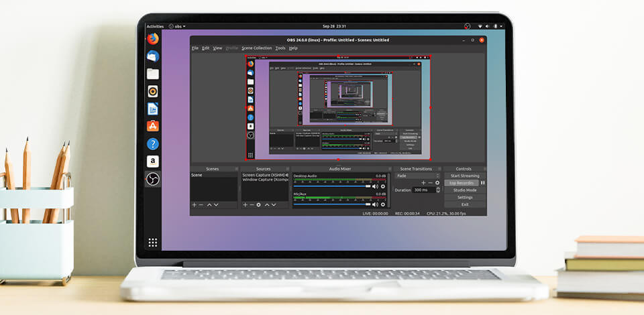Open Help from the dock

[153, 143]
